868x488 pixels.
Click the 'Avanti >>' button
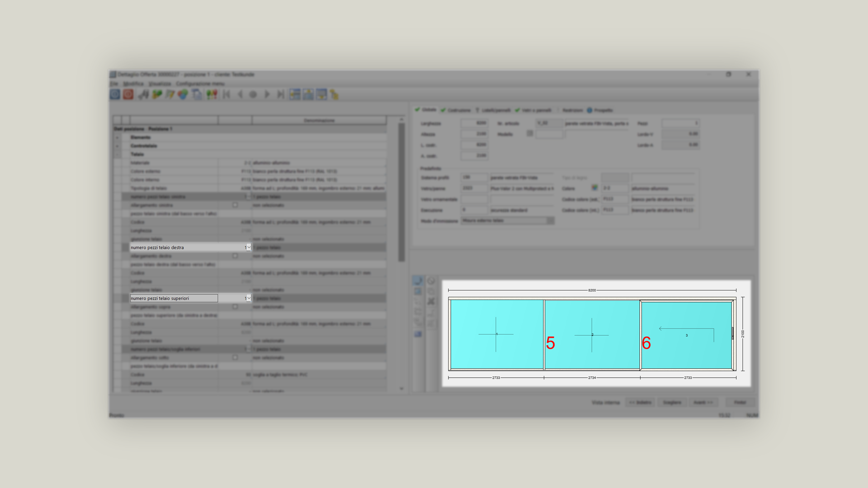click(703, 402)
